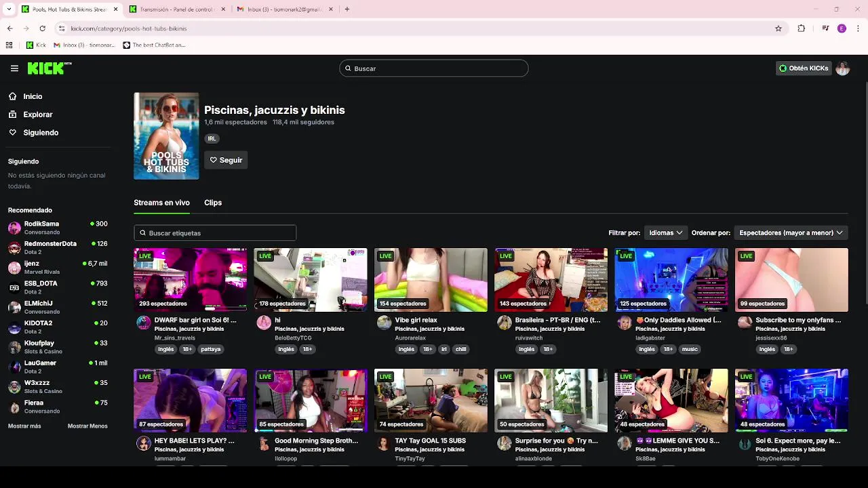Click the Siguiendo heart icon
The height and width of the screenshot is (488, 868).
13,133
